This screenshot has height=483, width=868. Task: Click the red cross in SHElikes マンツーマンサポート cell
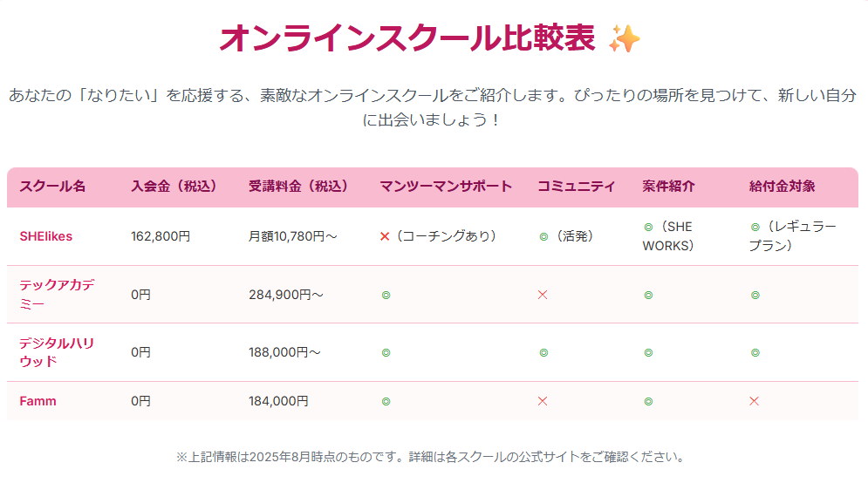click(385, 237)
